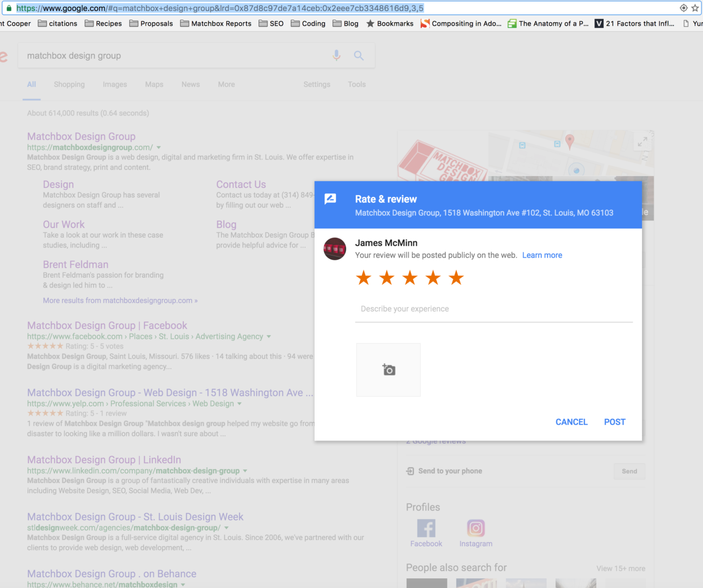
Task: Open Compositing in Ado... bookmark
Action: (461, 23)
